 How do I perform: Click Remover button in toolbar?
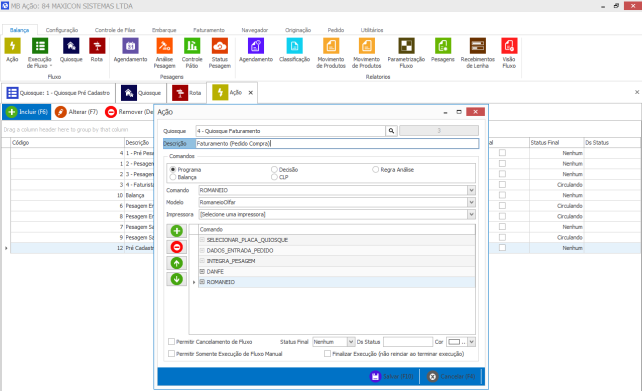pos(129,112)
